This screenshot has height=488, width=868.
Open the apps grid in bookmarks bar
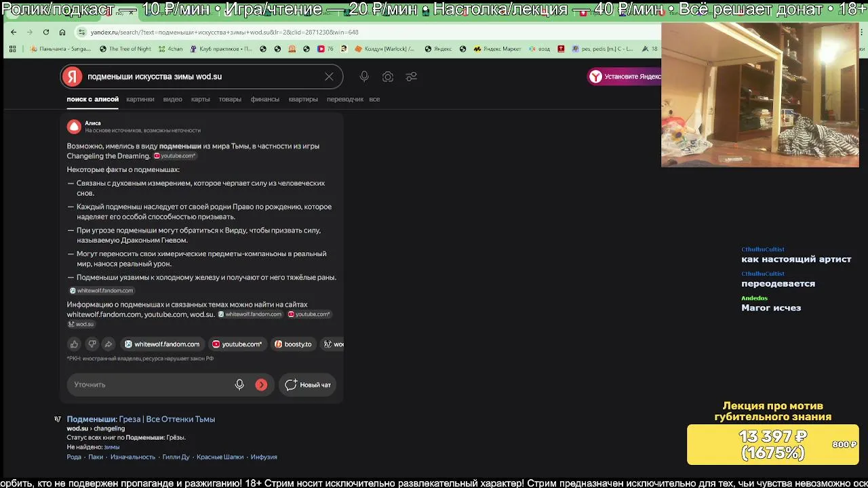tap(12, 49)
